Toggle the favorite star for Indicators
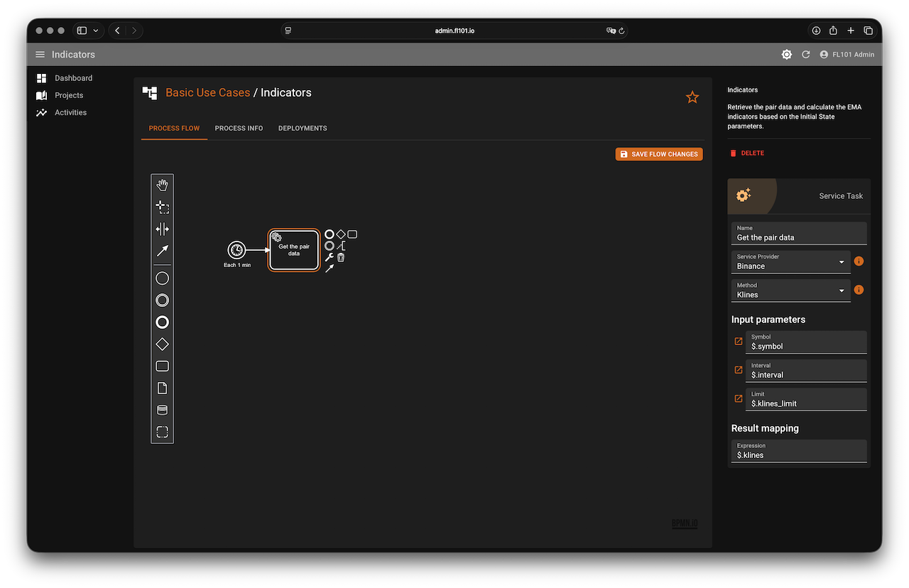This screenshot has height=588, width=909. pos(692,97)
